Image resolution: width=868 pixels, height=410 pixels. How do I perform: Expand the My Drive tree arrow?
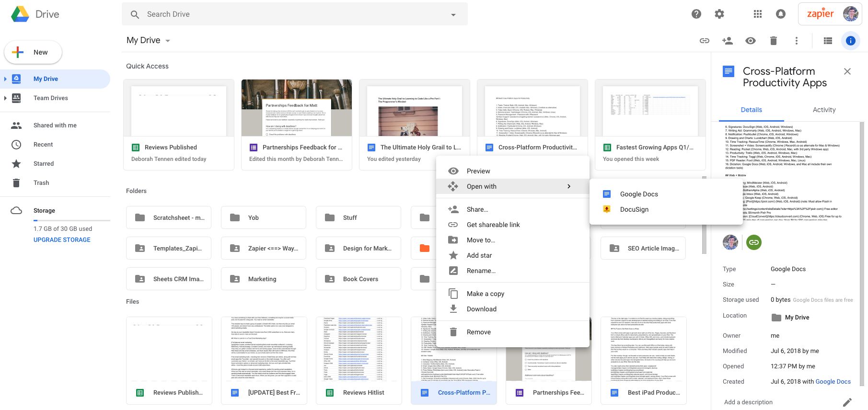[5, 79]
